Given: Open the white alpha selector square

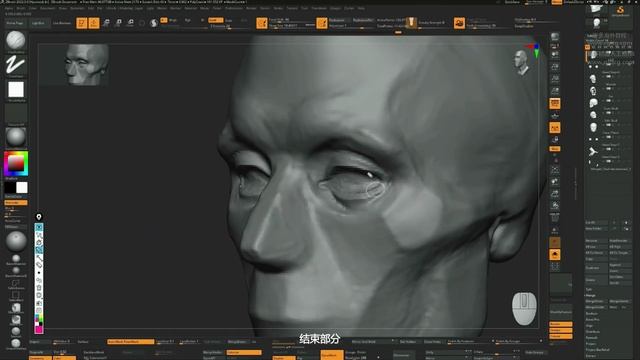Looking at the screenshot, I should pos(16,89).
